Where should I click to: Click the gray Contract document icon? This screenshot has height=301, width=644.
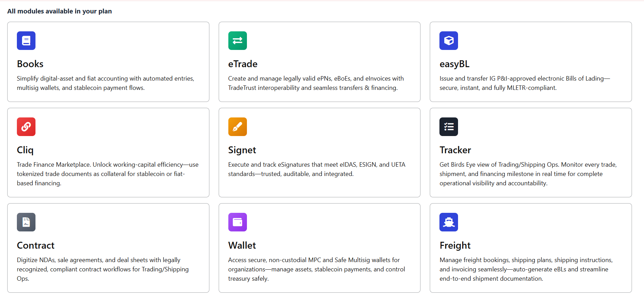[x=26, y=222]
